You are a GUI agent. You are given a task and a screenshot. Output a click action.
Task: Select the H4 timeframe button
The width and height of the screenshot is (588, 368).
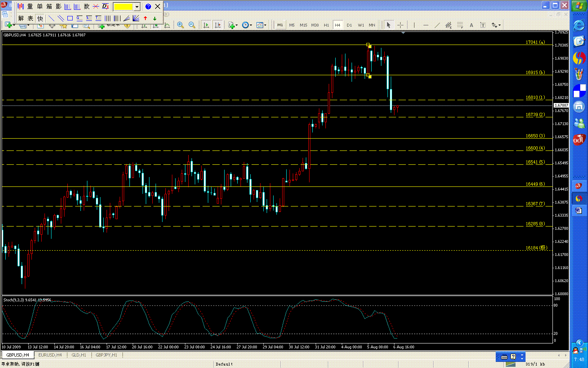click(x=338, y=25)
